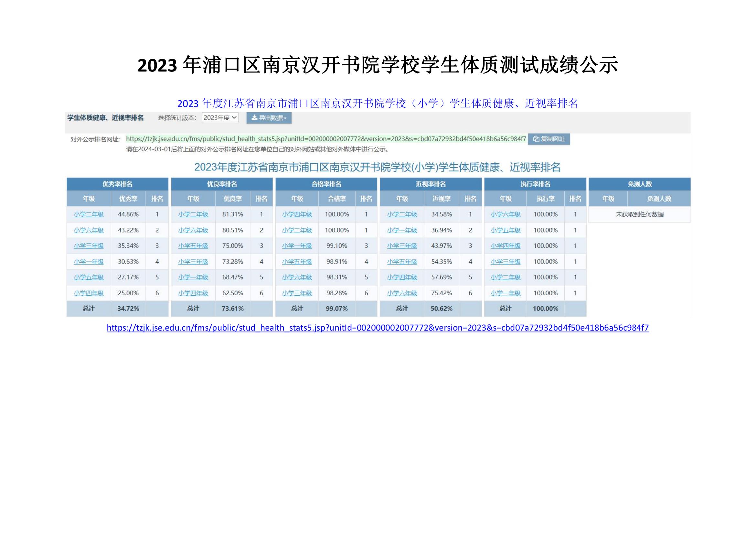Click the 优秀率排名 table header

pyautogui.click(x=118, y=184)
